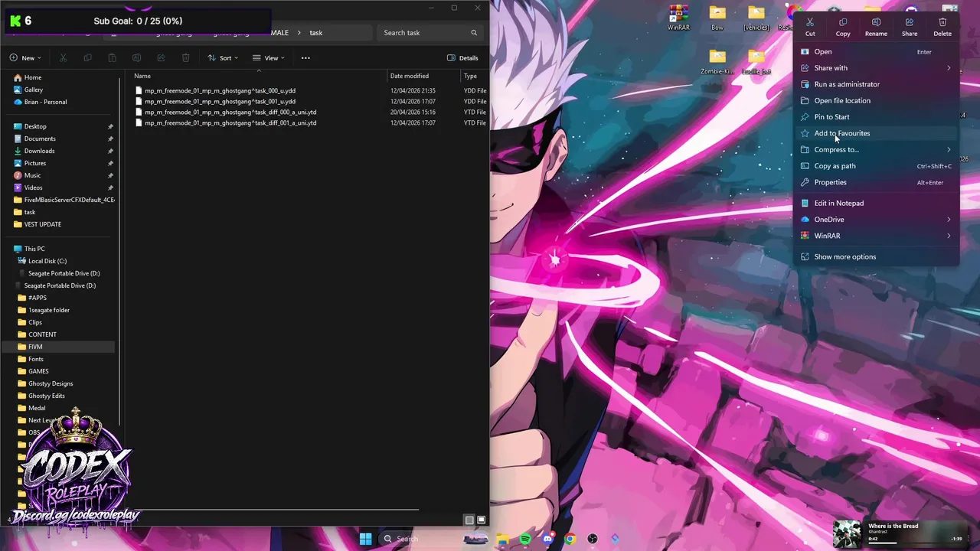
Task: Open the GAMES folder in sidebar
Action: [38, 371]
